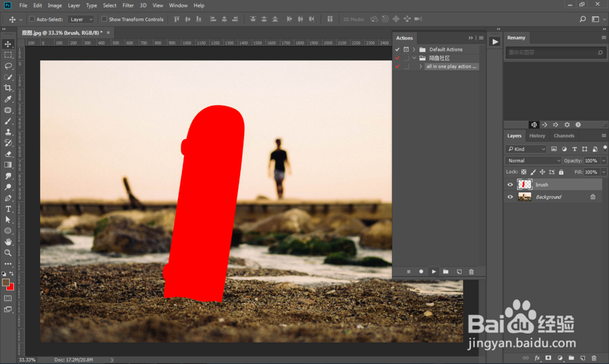Viewport: 609px width, 364px height.
Task: Close the 原图.jpg document tab
Action: coord(108,33)
